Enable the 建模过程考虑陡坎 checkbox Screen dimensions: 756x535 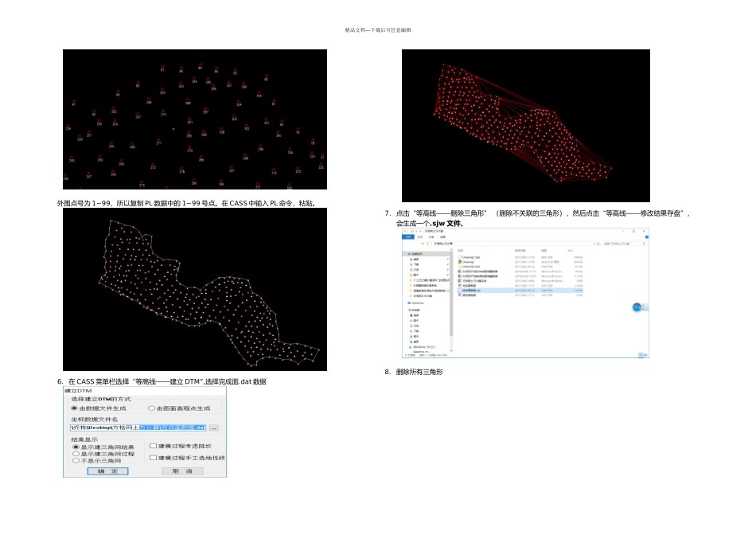pos(153,446)
